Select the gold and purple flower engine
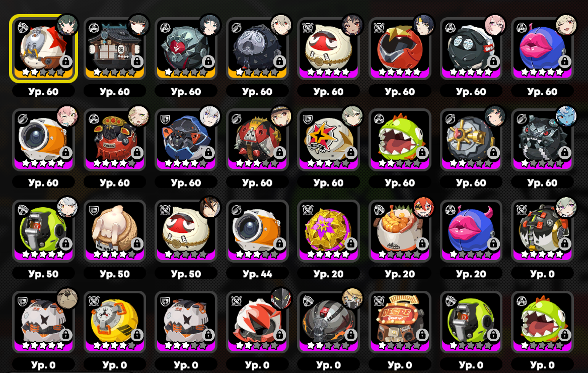The image size is (588, 373). (x=329, y=231)
